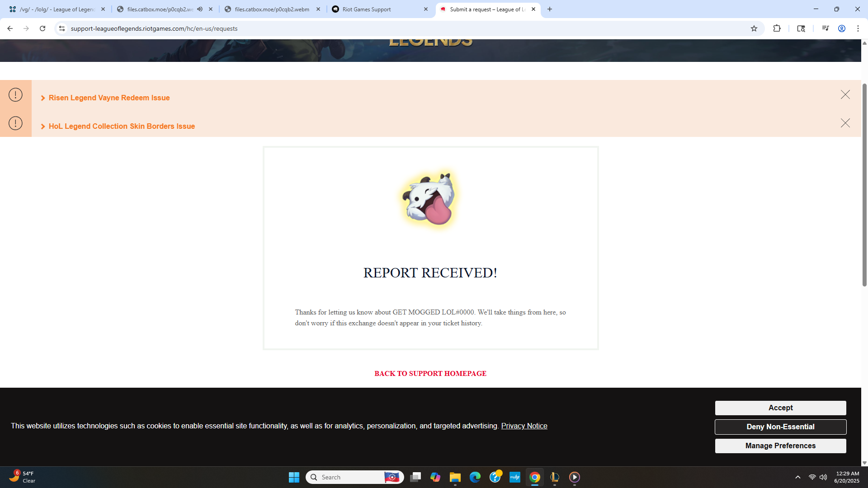Open the tab search icon in the Chrome toolbar
Viewport: 868px width, 488px height.
click(x=801, y=28)
